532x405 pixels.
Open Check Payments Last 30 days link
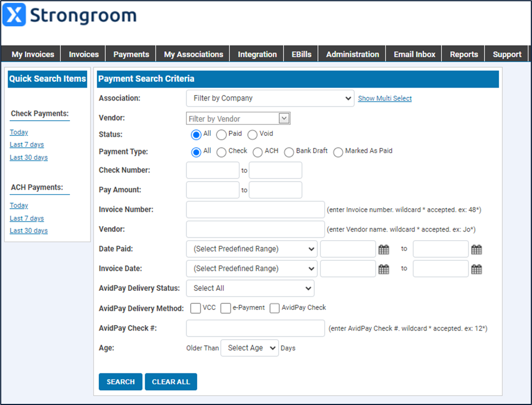pos(28,158)
